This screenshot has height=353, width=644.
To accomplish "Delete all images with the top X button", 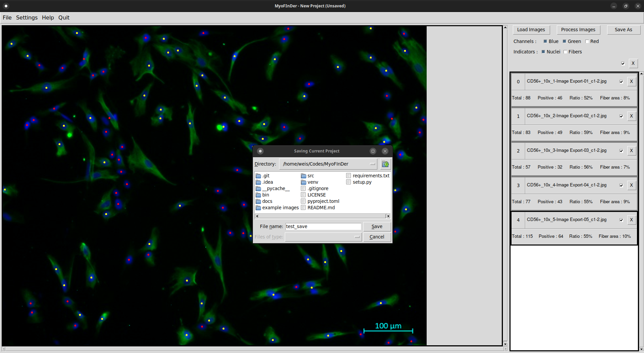I will (633, 63).
